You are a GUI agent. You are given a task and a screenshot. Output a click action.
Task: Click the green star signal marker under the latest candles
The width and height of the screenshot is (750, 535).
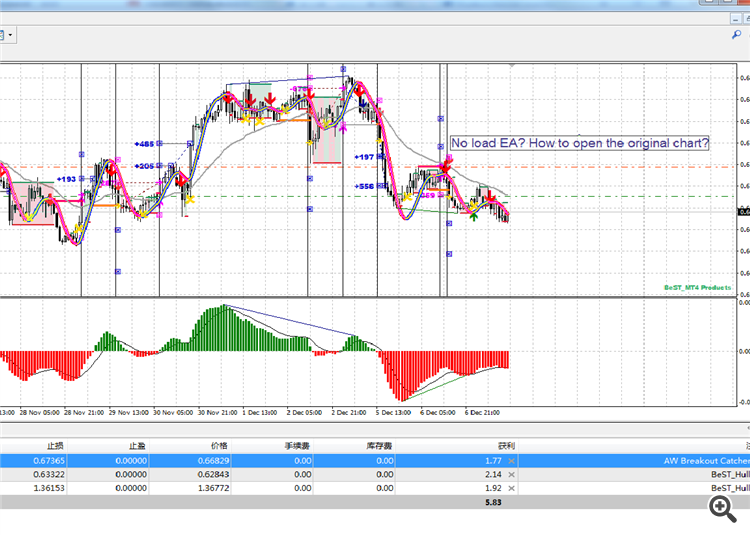(x=474, y=216)
